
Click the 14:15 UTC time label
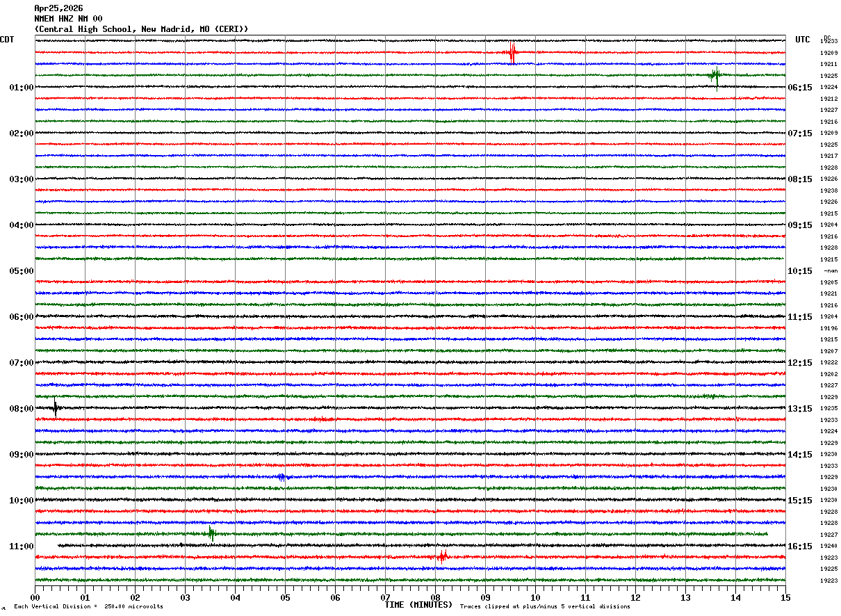[x=800, y=455]
